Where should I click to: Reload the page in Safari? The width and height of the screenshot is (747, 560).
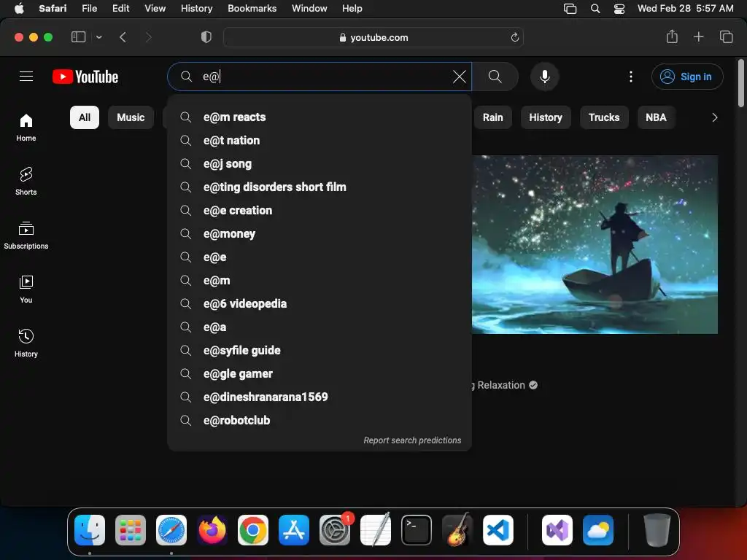click(x=514, y=37)
